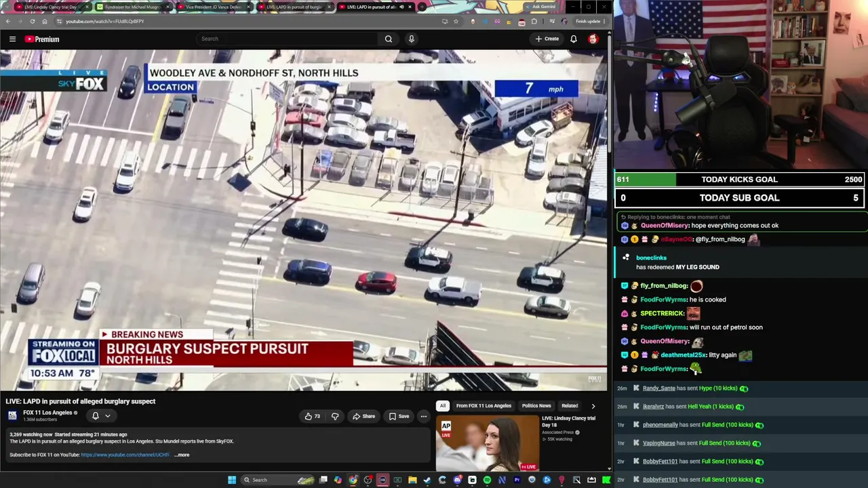Open the Windows Start menu

(x=232, y=480)
